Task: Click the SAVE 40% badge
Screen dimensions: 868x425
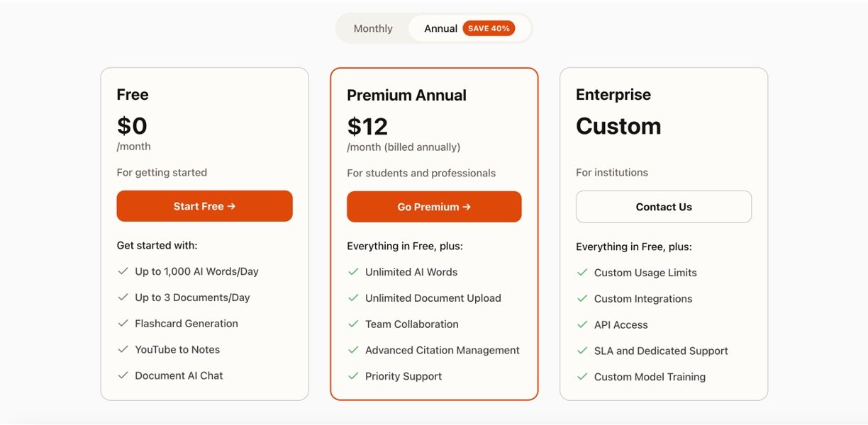Action: (x=489, y=28)
